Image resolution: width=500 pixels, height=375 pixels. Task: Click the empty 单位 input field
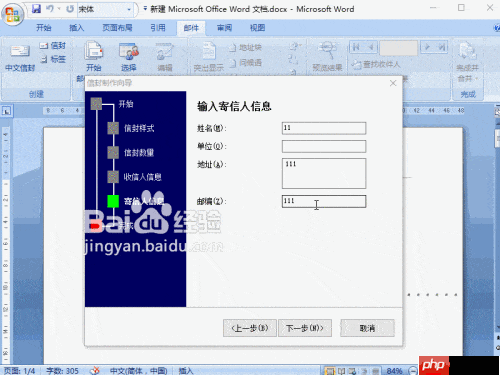[x=324, y=146]
